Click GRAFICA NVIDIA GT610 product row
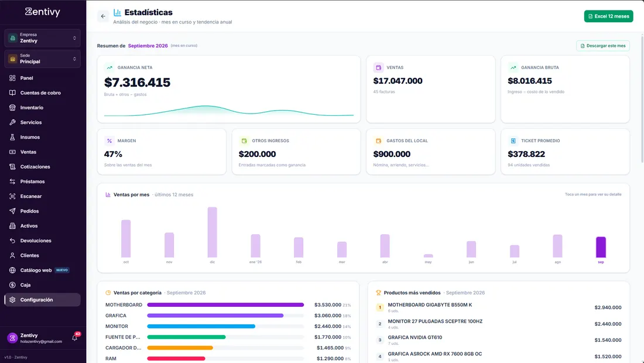The height and width of the screenshot is (363, 644). [499, 340]
